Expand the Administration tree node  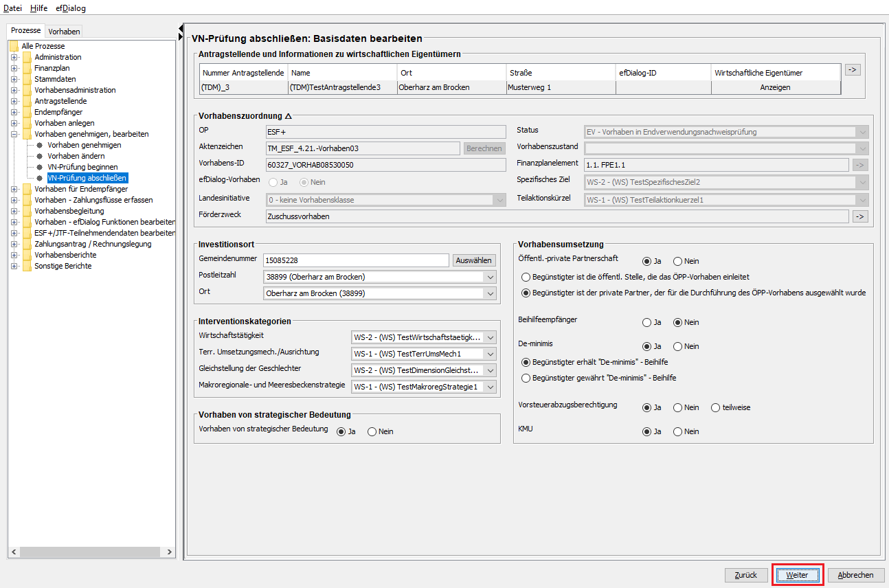14,57
